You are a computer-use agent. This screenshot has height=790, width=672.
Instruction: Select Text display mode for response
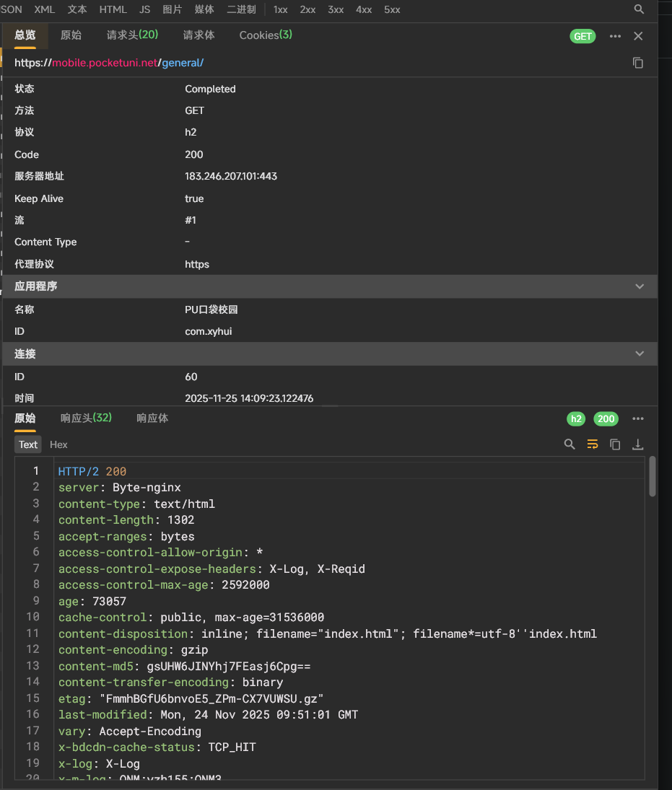(x=28, y=444)
